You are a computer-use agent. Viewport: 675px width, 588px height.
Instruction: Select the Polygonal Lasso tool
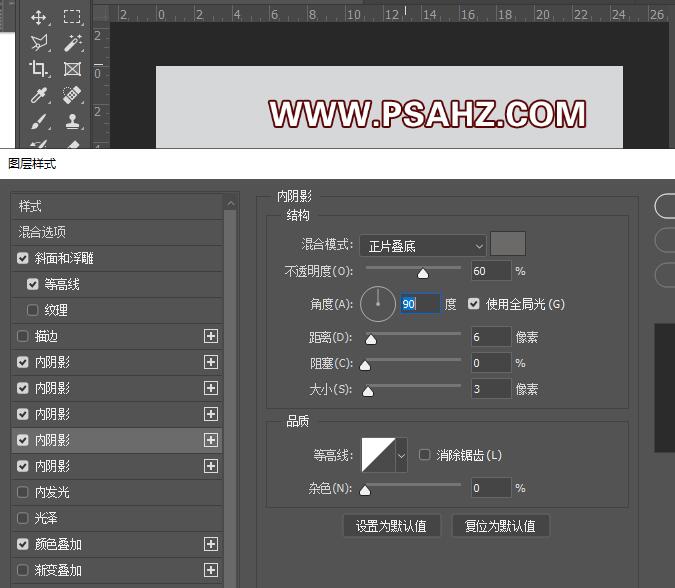[39, 43]
